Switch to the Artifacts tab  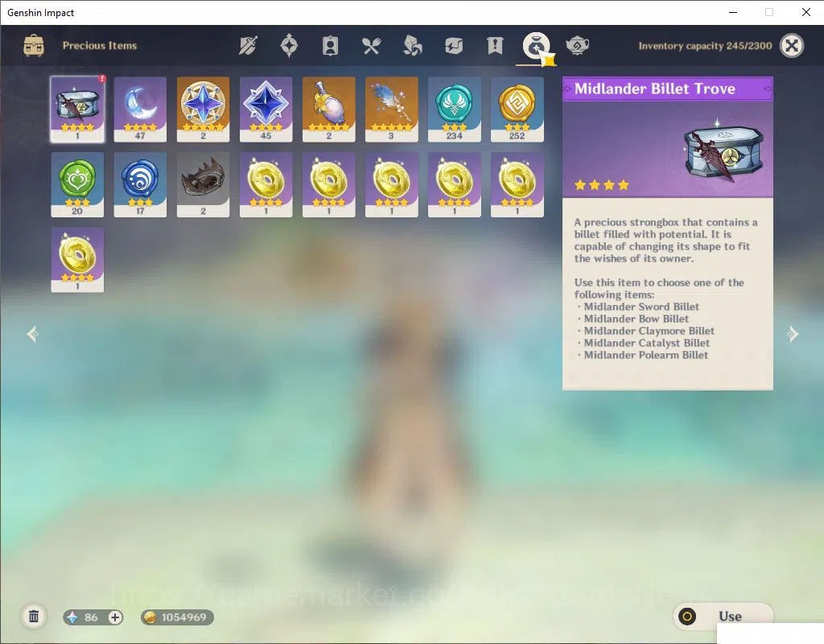(289, 46)
